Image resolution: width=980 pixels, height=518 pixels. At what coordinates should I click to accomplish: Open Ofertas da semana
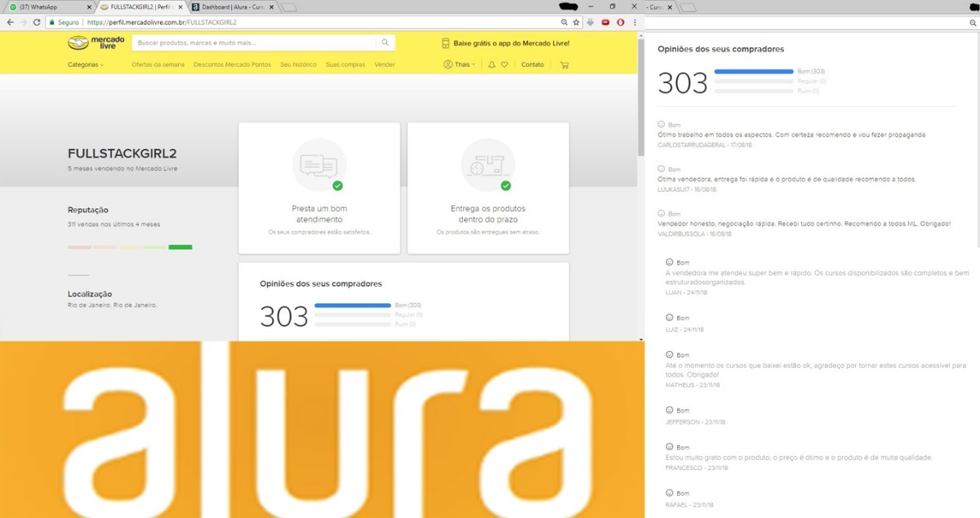click(158, 65)
